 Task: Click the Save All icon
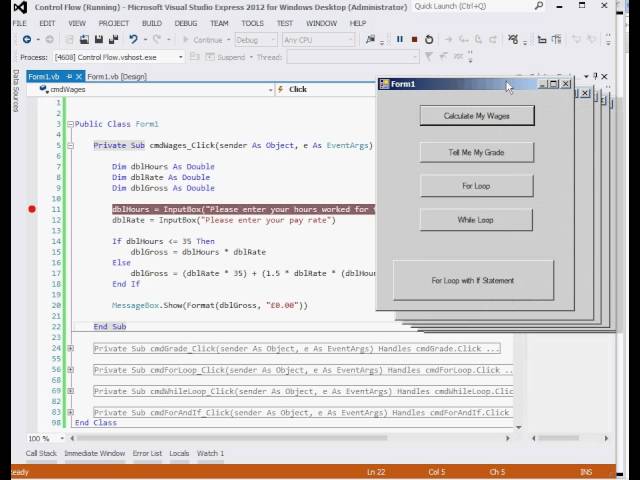click(x=113, y=40)
